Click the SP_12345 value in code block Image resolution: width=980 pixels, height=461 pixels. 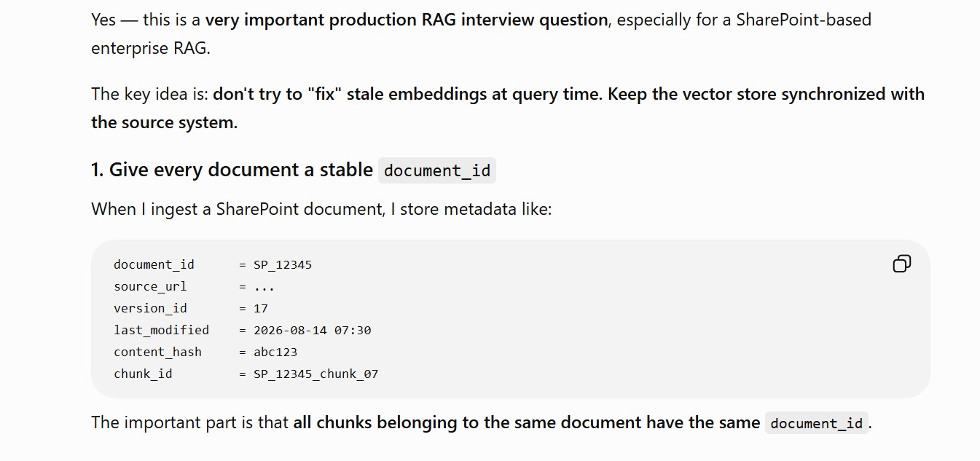click(283, 265)
